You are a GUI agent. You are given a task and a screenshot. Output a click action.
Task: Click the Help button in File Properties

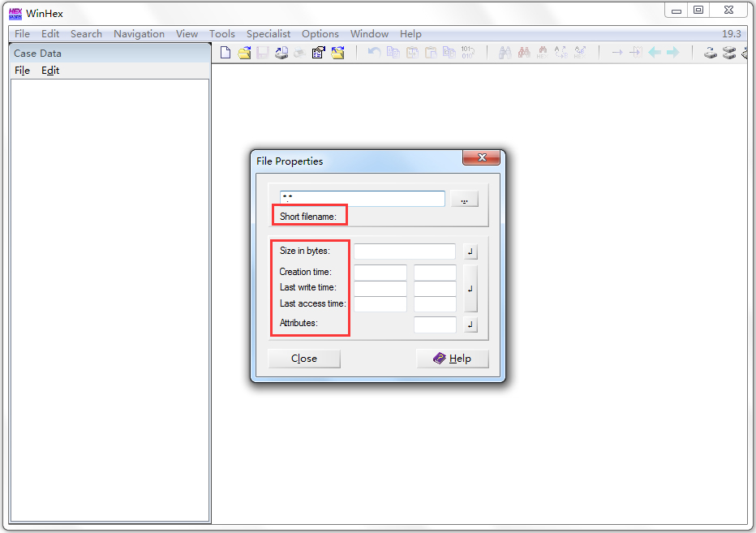453,359
